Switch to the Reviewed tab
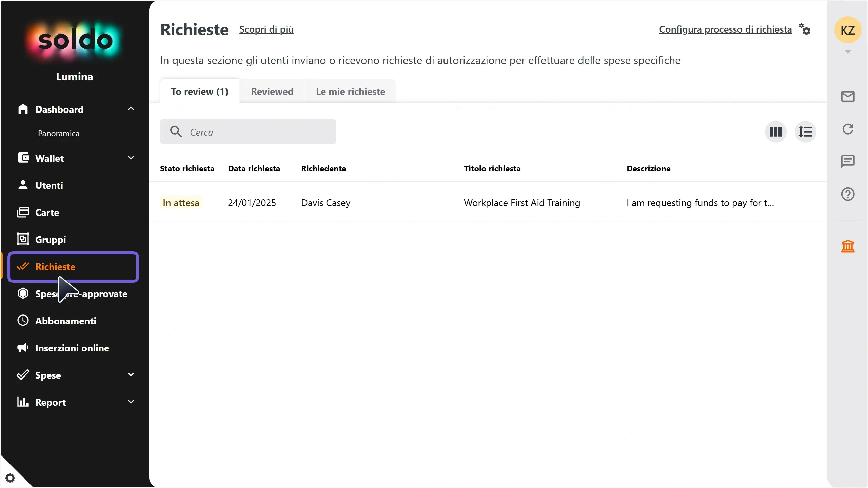The width and height of the screenshot is (868, 488). click(x=272, y=91)
